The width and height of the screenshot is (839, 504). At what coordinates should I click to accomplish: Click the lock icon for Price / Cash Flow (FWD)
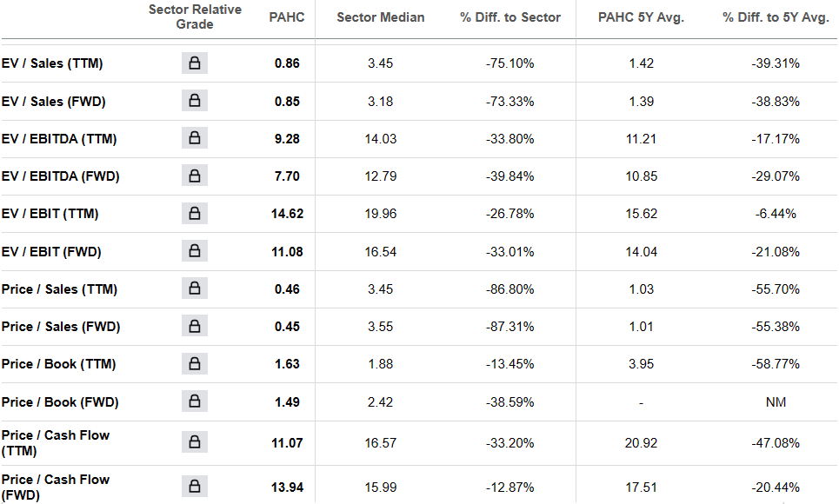[x=195, y=487]
